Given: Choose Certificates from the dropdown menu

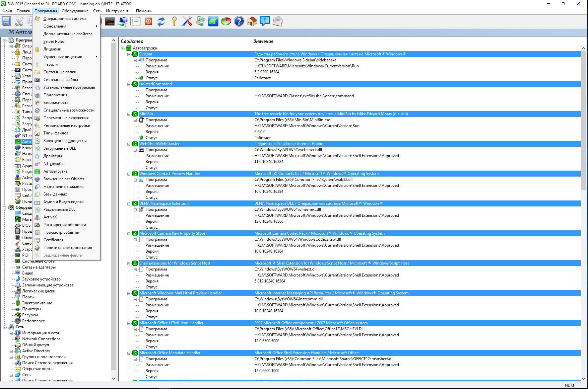Looking at the screenshot, I should pos(66,240).
